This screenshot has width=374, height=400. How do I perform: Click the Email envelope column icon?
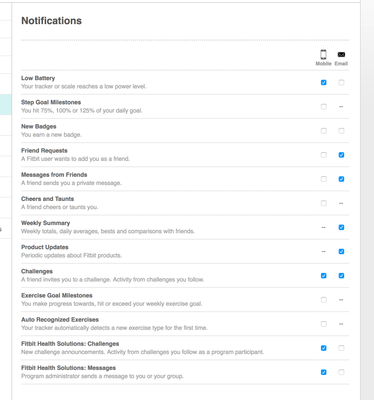coord(341,54)
